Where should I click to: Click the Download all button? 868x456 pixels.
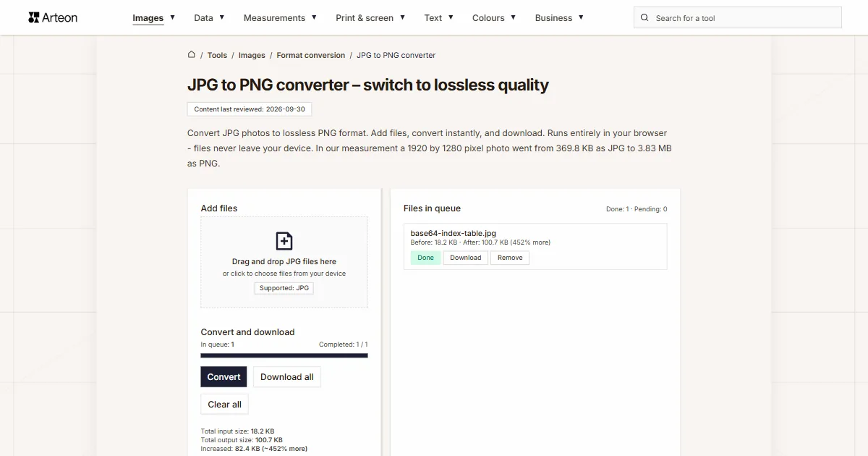pyautogui.click(x=287, y=377)
